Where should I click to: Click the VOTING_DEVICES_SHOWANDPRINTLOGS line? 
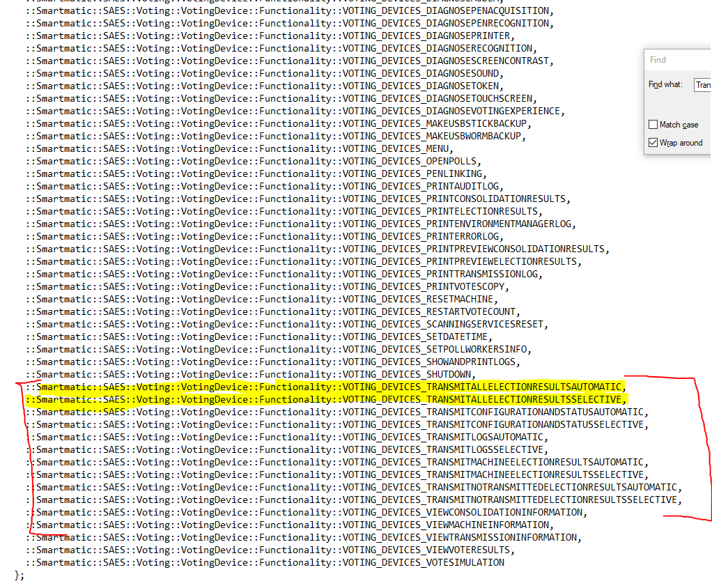[x=273, y=362]
